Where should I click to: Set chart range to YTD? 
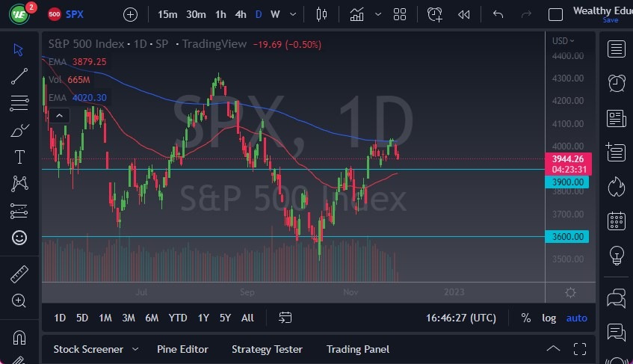click(x=177, y=318)
